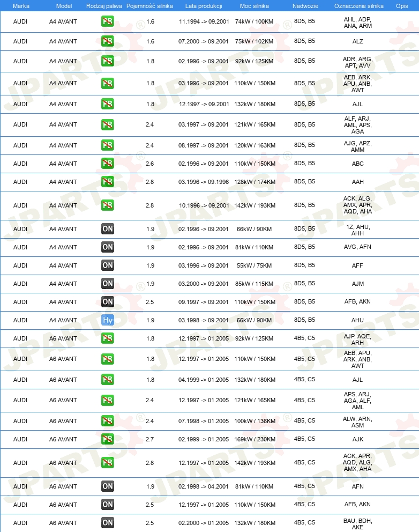The width and height of the screenshot is (419, 532).
Task: Click the Moc silnika column header
Action: [255, 6]
